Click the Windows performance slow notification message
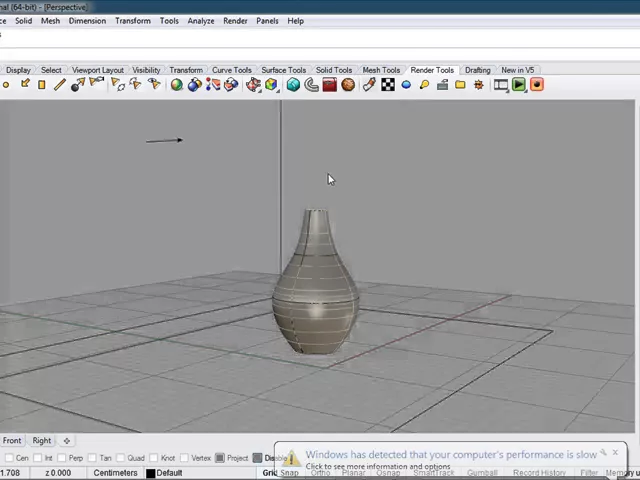 click(x=451, y=455)
